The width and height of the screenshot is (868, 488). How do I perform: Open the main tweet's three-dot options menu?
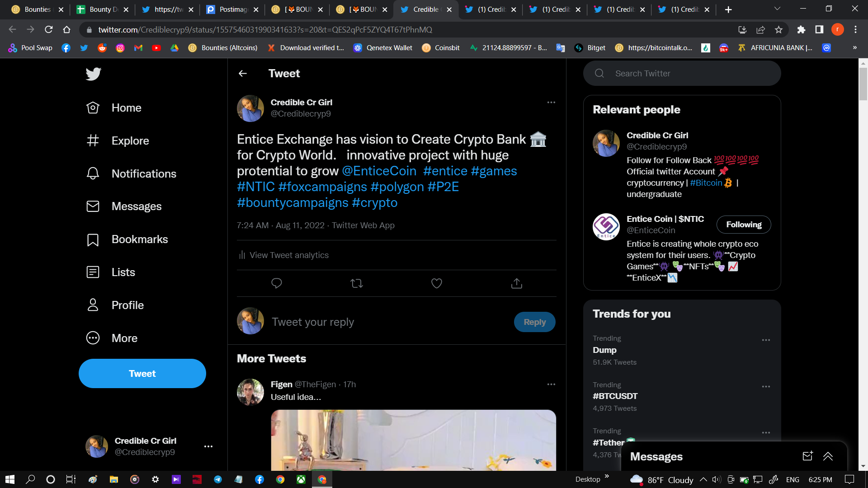click(x=551, y=103)
